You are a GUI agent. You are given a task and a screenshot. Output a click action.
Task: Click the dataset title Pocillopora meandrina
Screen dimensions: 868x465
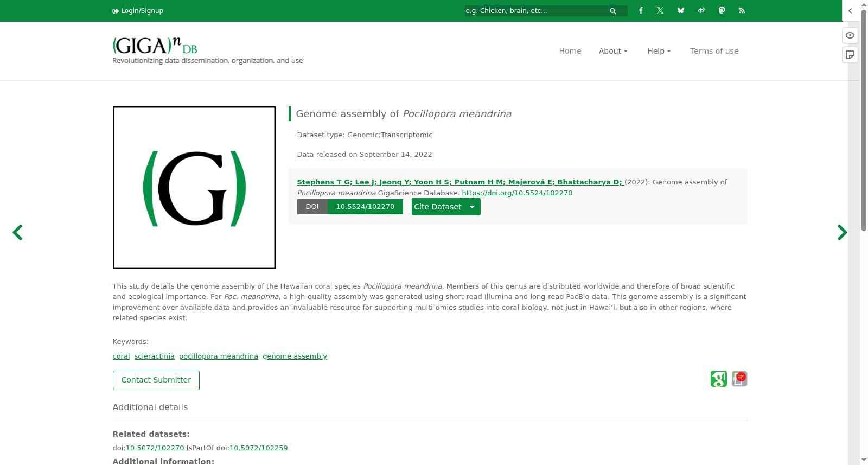(x=404, y=114)
